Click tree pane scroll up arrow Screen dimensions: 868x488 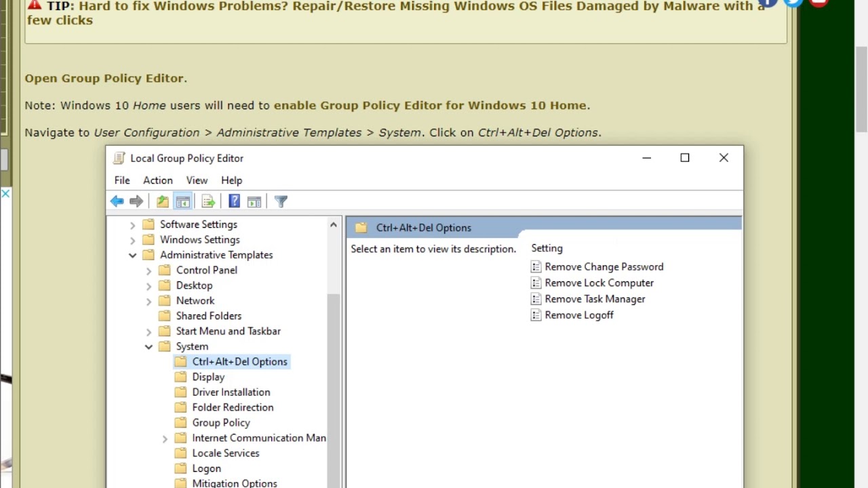pos(333,224)
